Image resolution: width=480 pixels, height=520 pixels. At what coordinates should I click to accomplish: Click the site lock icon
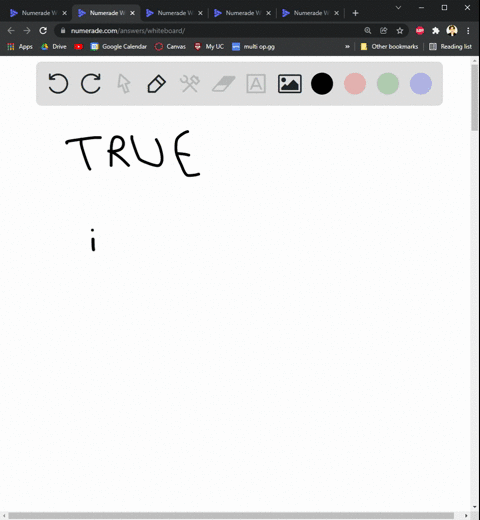63,31
